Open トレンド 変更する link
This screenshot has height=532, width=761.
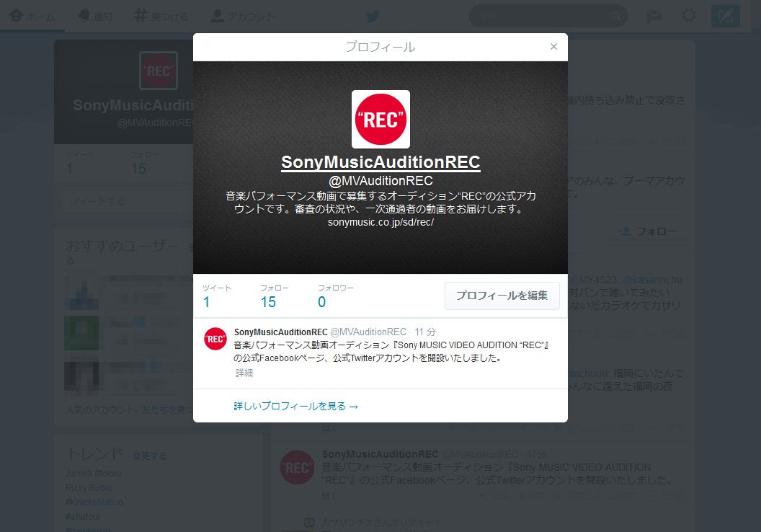pyautogui.click(x=149, y=456)
